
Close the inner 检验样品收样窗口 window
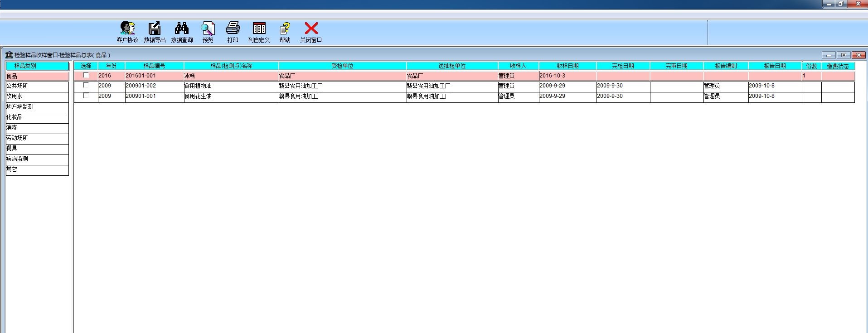coord(858,55)
